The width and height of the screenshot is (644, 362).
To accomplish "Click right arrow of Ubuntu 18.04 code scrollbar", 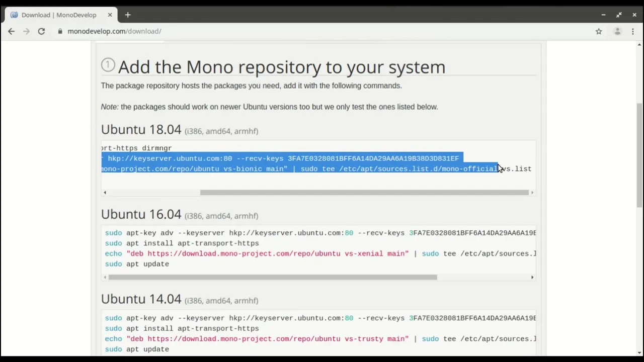I will [x=532, y=193].
